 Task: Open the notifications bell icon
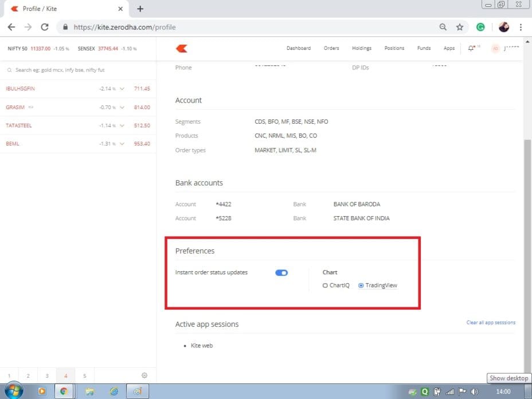pyautogui.click(x=471, y=49)
